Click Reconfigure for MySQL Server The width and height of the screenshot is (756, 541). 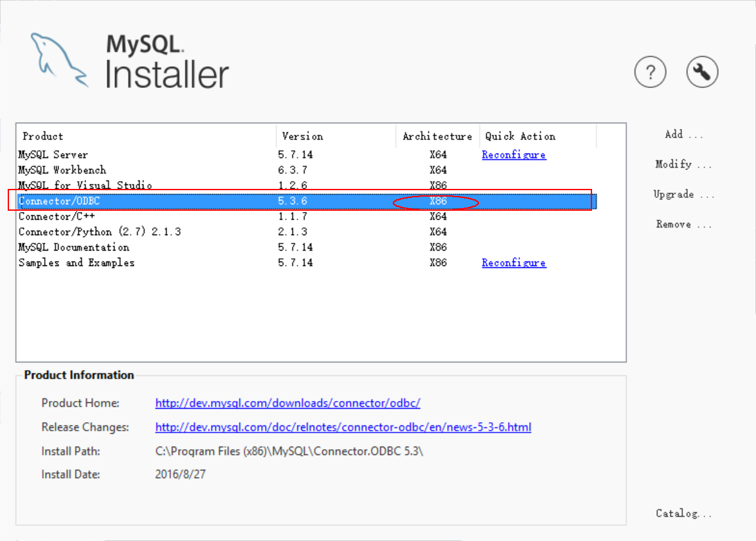514,154
